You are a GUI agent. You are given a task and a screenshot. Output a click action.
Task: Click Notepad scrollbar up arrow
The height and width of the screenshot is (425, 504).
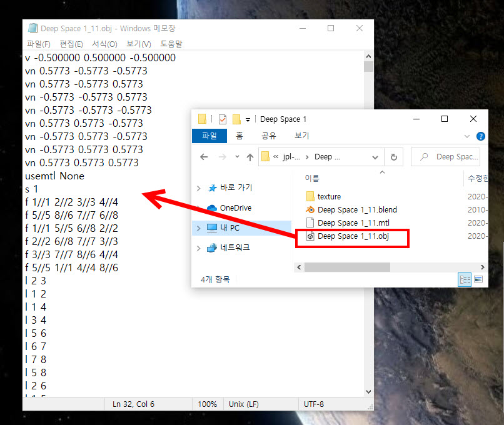click(x=368, y=56)
